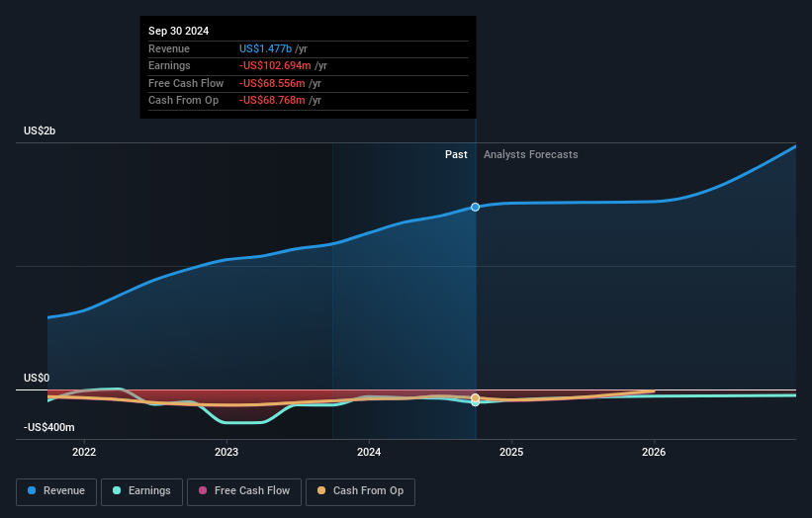
Task: Click the 2024 x-axis label
Action: click(369, 452)
